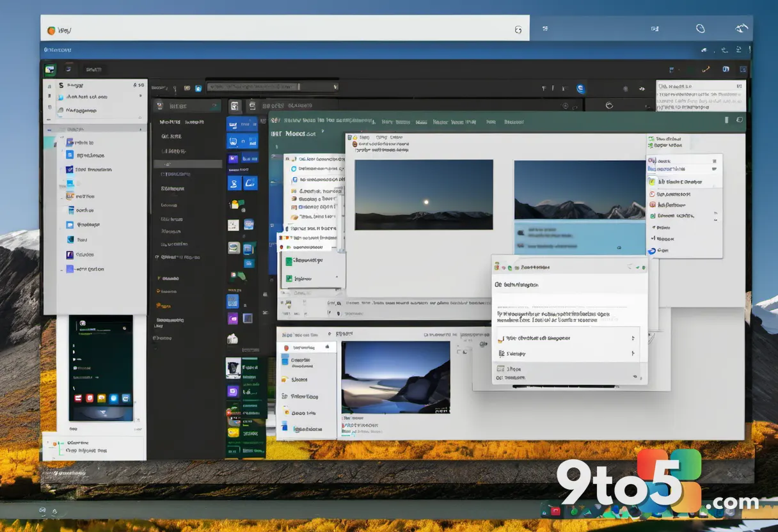778x532 pixels.
Task: Open the snowy mountain range thumbnail
Action: pos(580,190)
